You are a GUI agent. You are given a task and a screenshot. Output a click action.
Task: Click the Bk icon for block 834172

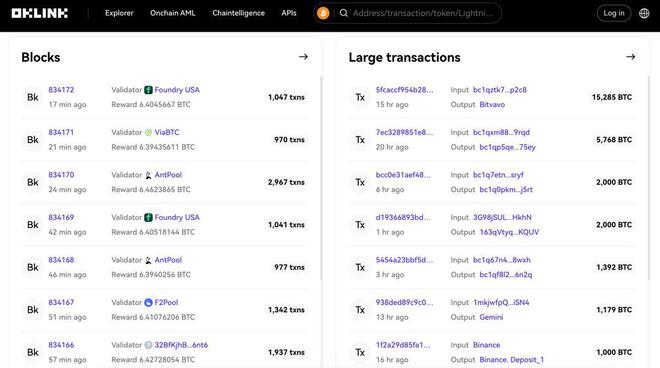[33, 97]
